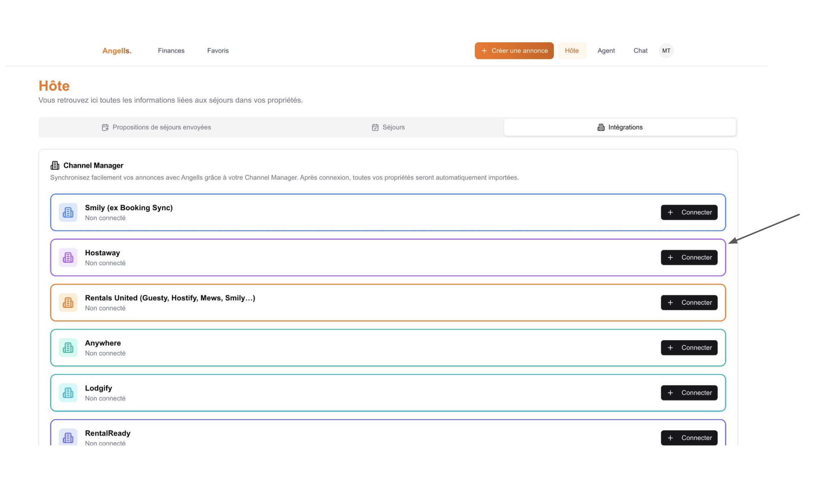
Task: Click the 'Smily (ex Booking Sync)' title
Action: (129, 208)
